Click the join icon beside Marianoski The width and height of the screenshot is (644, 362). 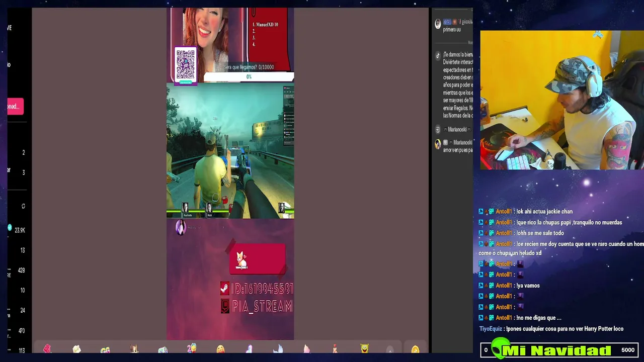(438, 129)
